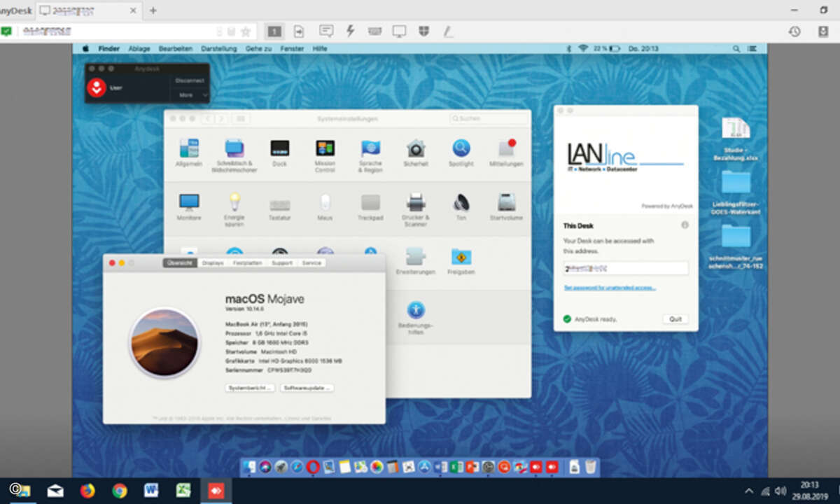Open Sicherheit preferences
This screenshot has width=840, height=504.
416,153
